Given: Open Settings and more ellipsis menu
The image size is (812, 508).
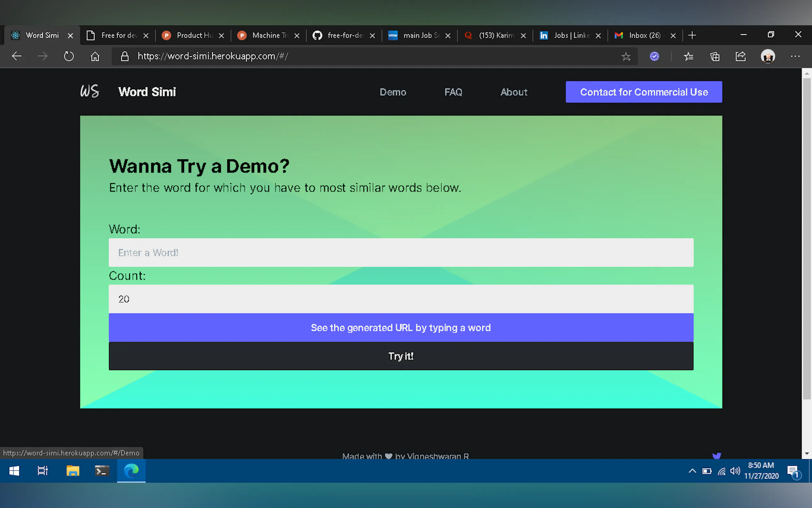Looking at the screenshot, I should [x=795, y=56].
